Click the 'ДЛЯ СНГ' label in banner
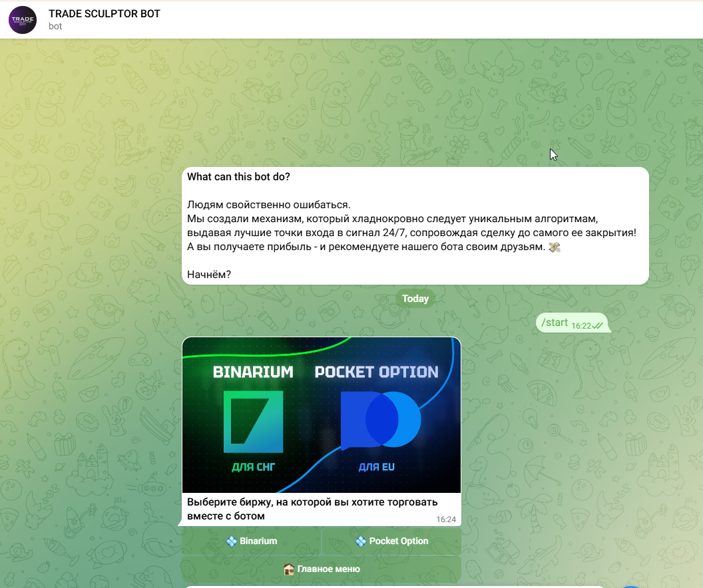The image size is (703, 588). [x=254, y=467]
